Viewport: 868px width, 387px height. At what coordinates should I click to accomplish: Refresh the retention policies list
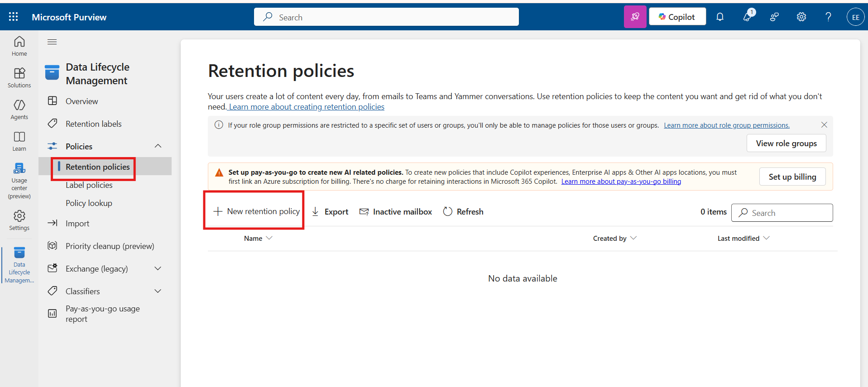pos(463,212)
